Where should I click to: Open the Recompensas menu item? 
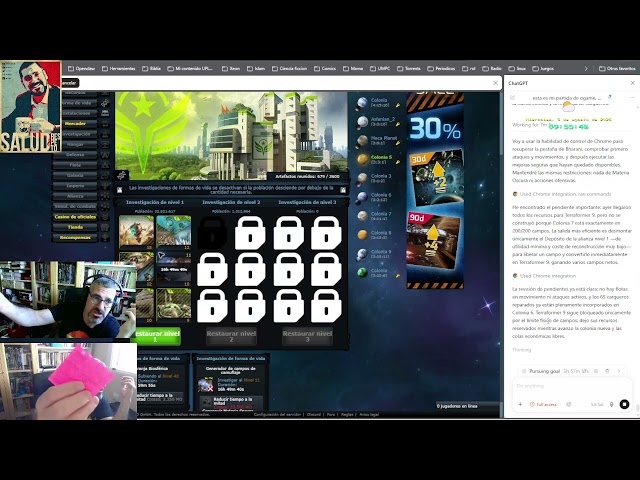tap(75, 238)
